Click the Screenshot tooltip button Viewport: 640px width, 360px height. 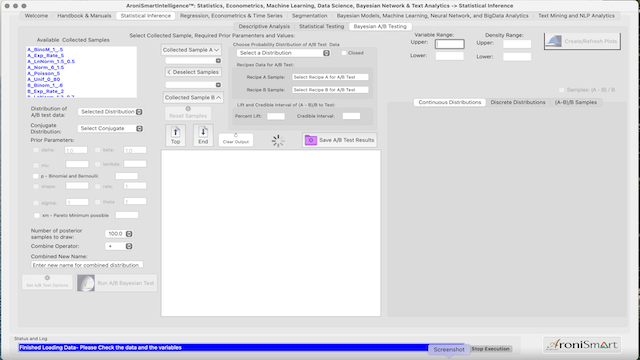tap(449, 349)
